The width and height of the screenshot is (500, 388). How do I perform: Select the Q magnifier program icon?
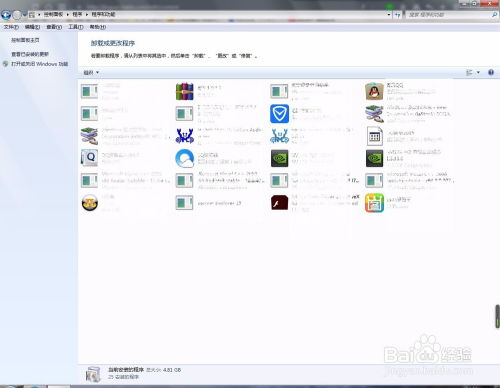[x=89, y=158]
